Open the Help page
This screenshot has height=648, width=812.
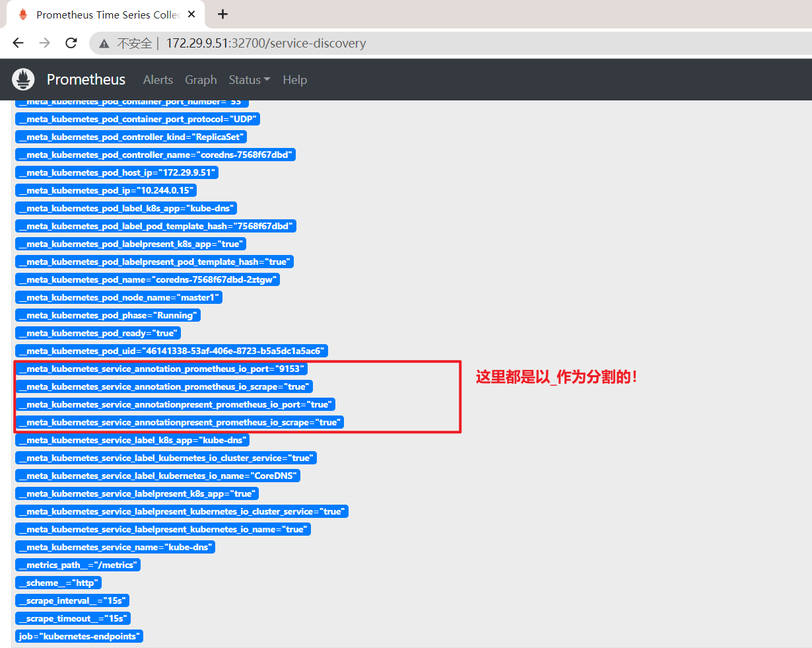294,79
